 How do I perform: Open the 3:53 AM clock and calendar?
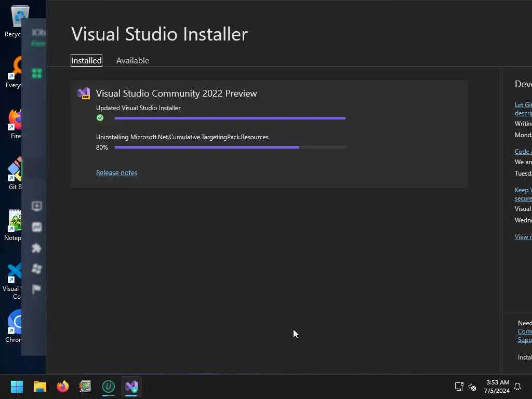point(497,387)
